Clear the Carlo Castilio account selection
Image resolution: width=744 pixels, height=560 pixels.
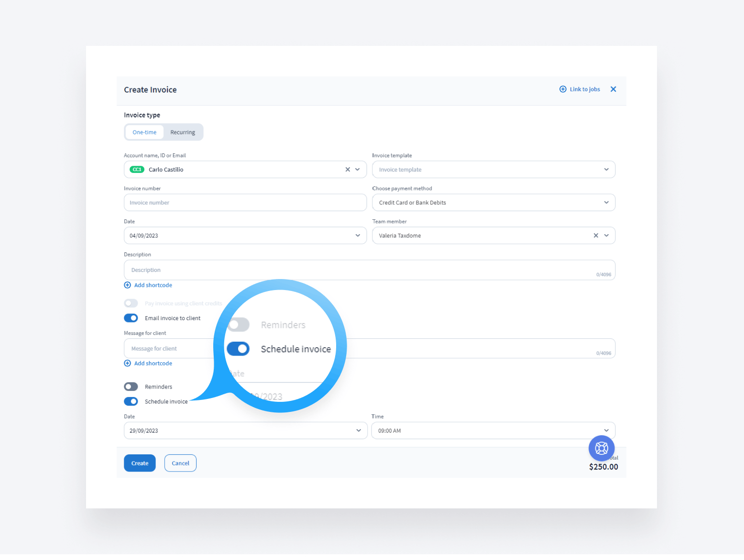click(348, 170)
